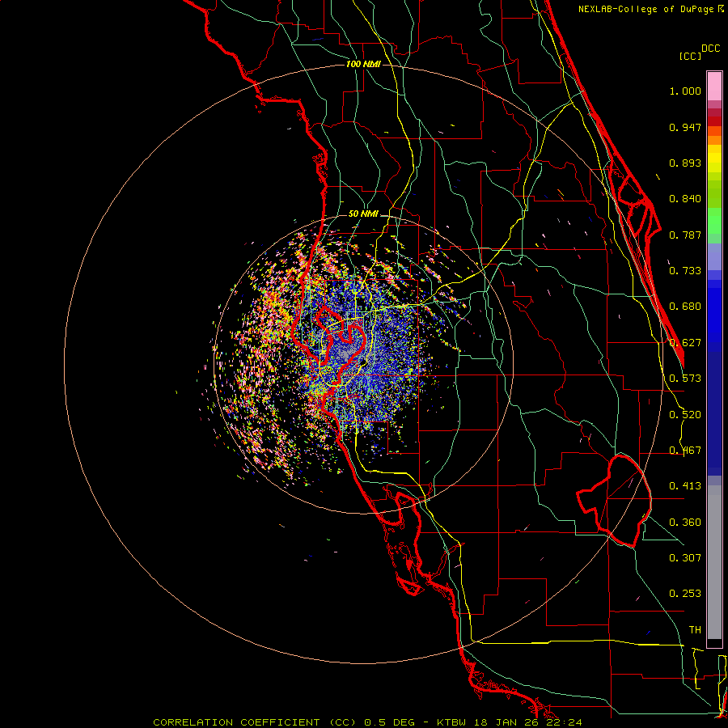Select the 0.947 scale value

pos(685,127)
